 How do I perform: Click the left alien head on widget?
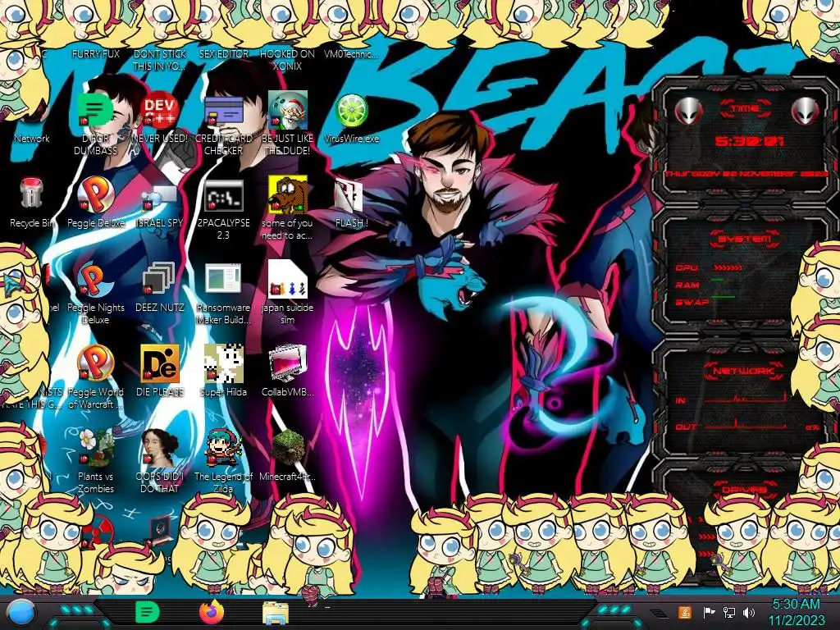(x=689, y=111)
